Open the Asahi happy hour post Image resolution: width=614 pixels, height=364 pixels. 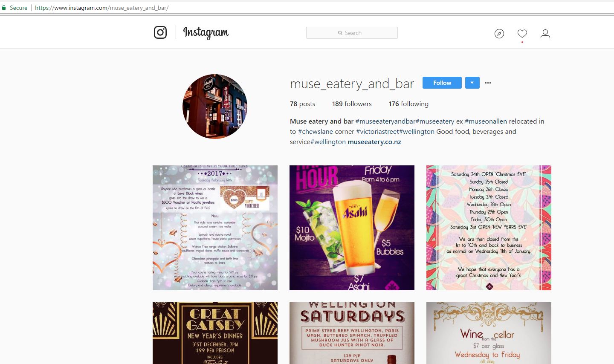click(x=352, y=228)
